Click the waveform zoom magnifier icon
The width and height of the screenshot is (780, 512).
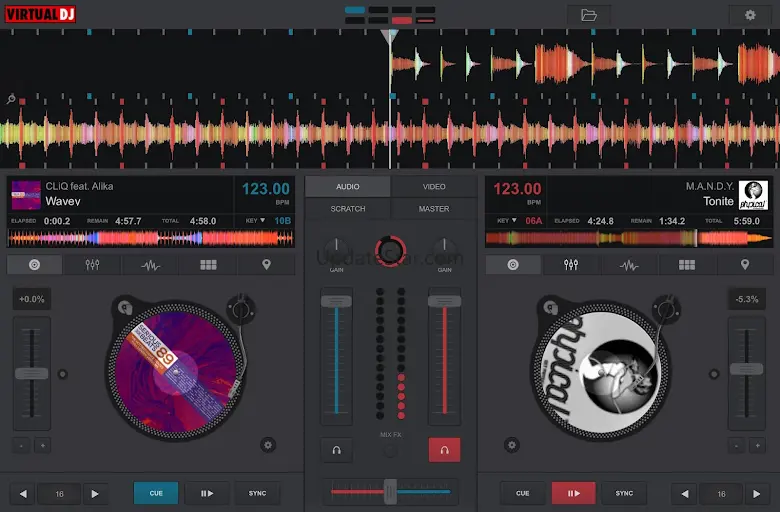[10, 99]
